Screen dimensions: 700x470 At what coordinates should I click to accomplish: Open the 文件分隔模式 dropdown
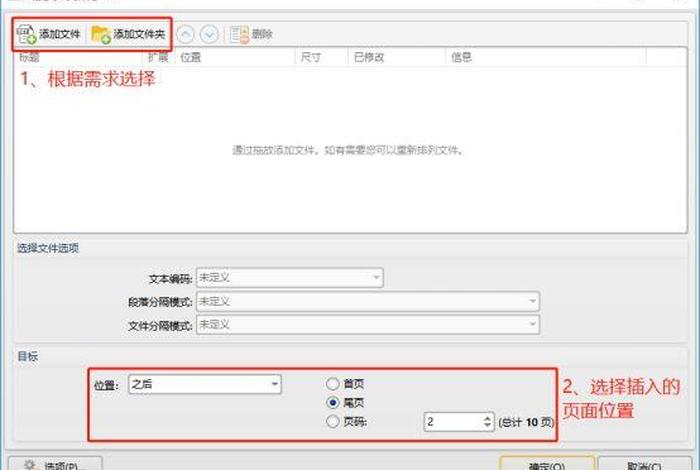point(367,324)
